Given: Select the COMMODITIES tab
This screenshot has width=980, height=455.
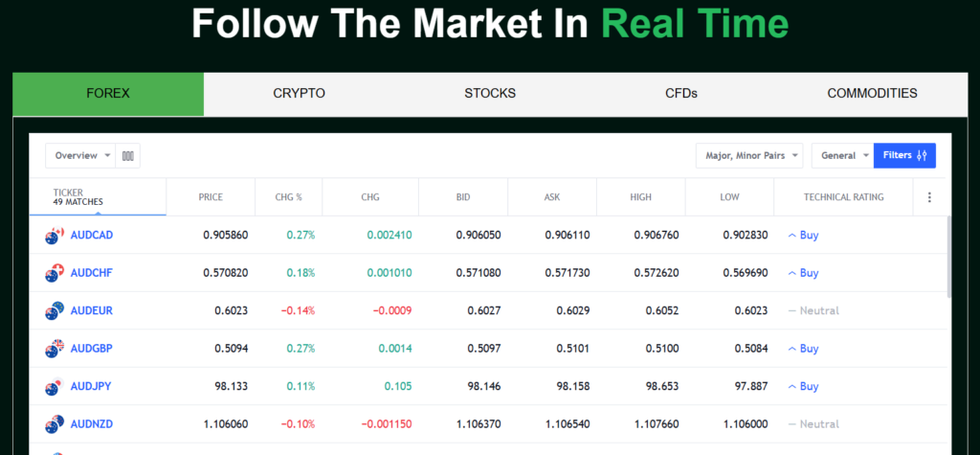Looking at the screenshot, I should click(x=872, y=94).
